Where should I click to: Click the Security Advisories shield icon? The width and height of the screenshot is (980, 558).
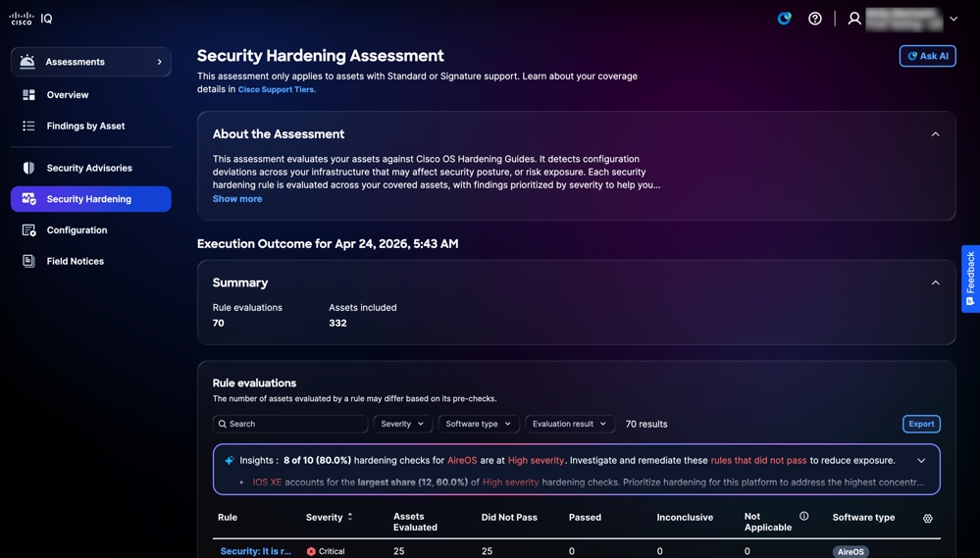point(28,168)
